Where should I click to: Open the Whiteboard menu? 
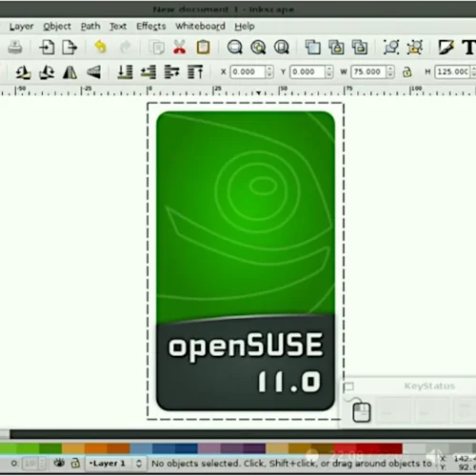pyautogui.click(x=200, y=27)
